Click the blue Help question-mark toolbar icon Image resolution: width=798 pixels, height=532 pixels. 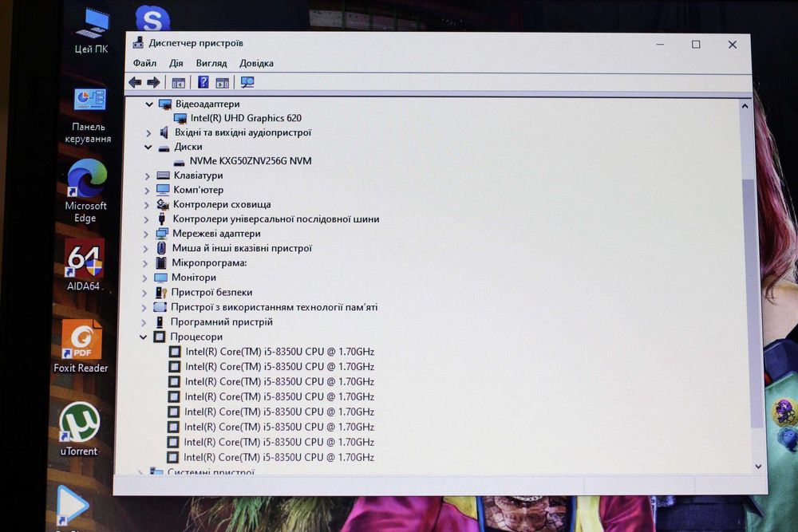pyautogui.click(x=203, y=82)
